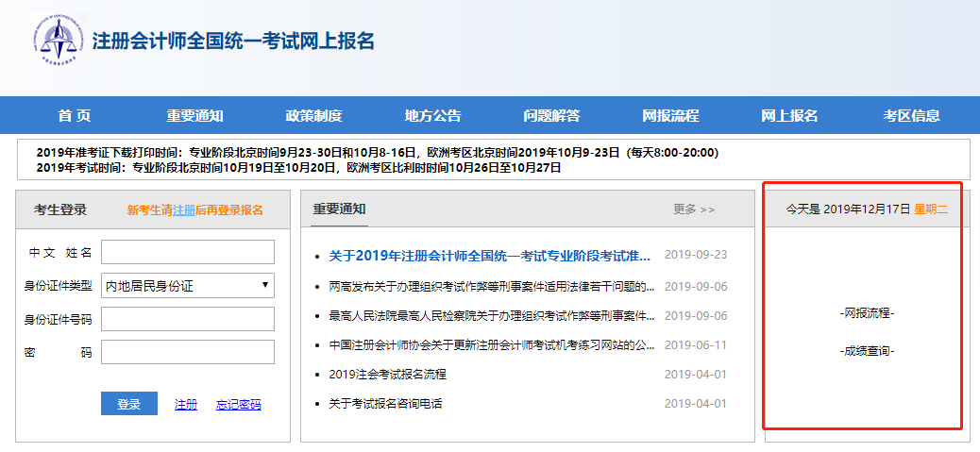The image size is (980, 452).
Task: Select 地方公告 in the navigation bar
Action: (432, 116)
